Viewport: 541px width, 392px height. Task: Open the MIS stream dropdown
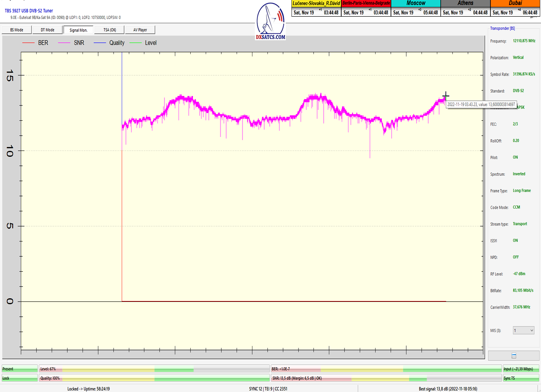(x=523, y=330)
